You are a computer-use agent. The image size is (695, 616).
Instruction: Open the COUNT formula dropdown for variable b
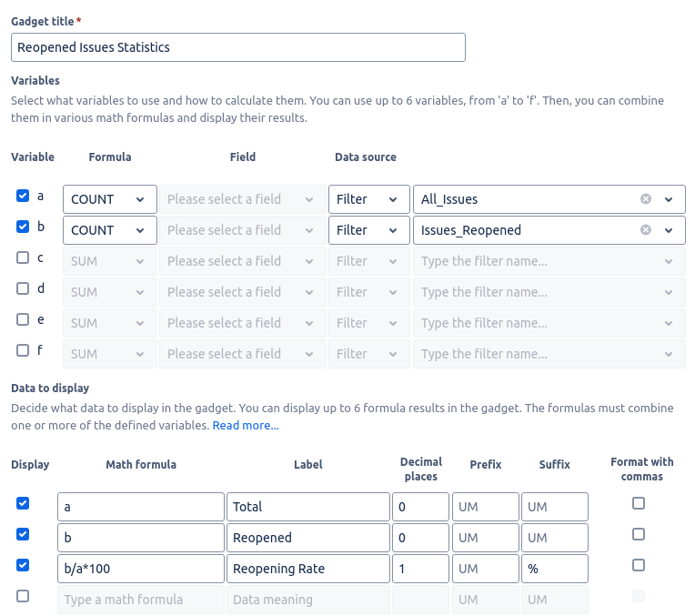point(109,230)
